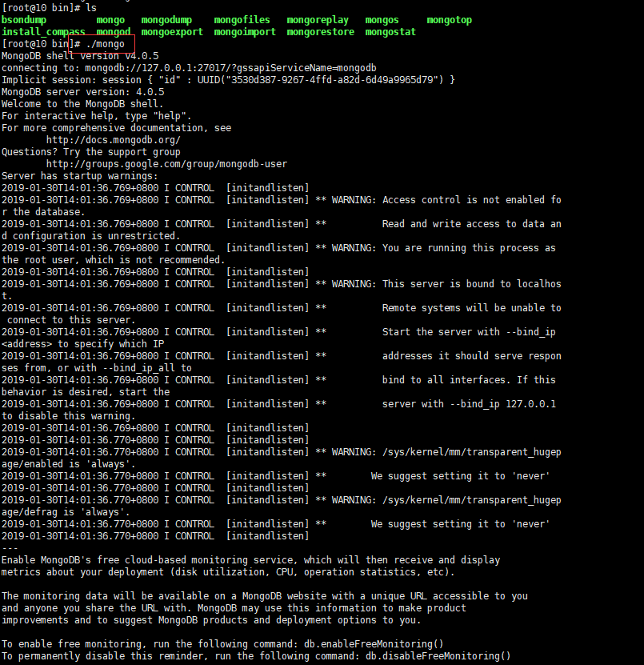
Task: Click the groups.google.com mongodb-user URL
Action: 166,164
